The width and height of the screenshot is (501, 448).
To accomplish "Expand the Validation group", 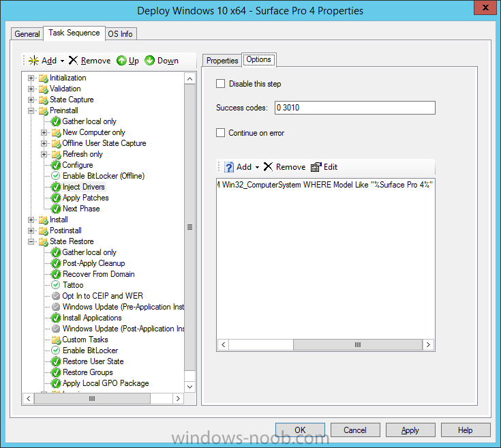I will click(x=31, y=89).
